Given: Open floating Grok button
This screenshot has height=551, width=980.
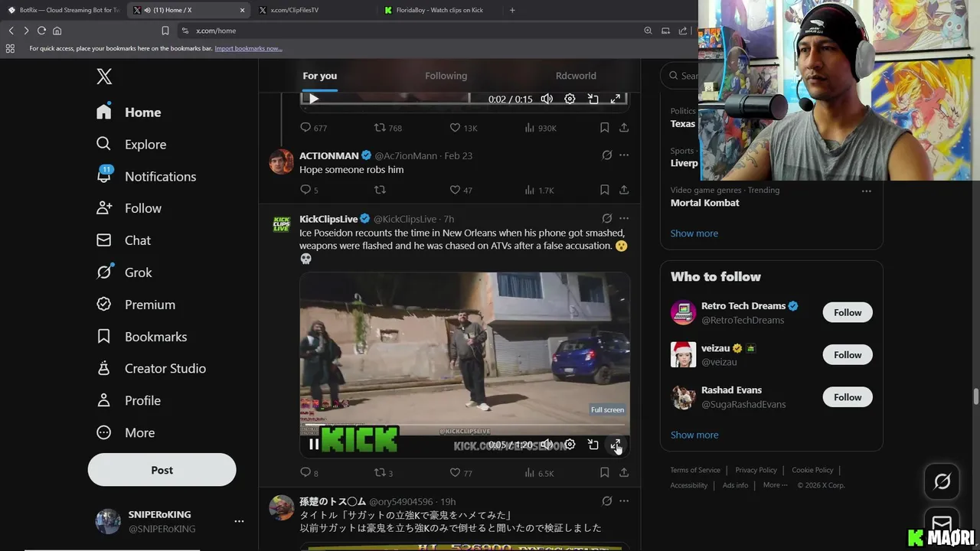Looking at the screenshot, I should click(942, 481).
